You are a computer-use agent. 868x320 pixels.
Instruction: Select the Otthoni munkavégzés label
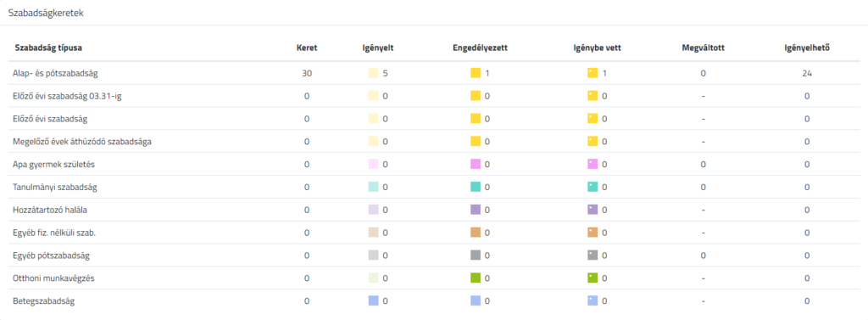tap(53, 278)
